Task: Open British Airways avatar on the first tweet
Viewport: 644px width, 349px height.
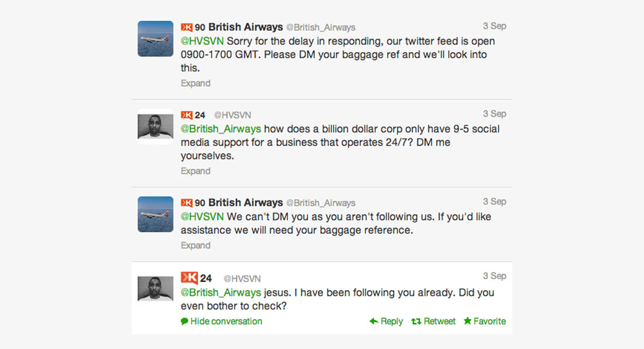Action: click(155, 38)
